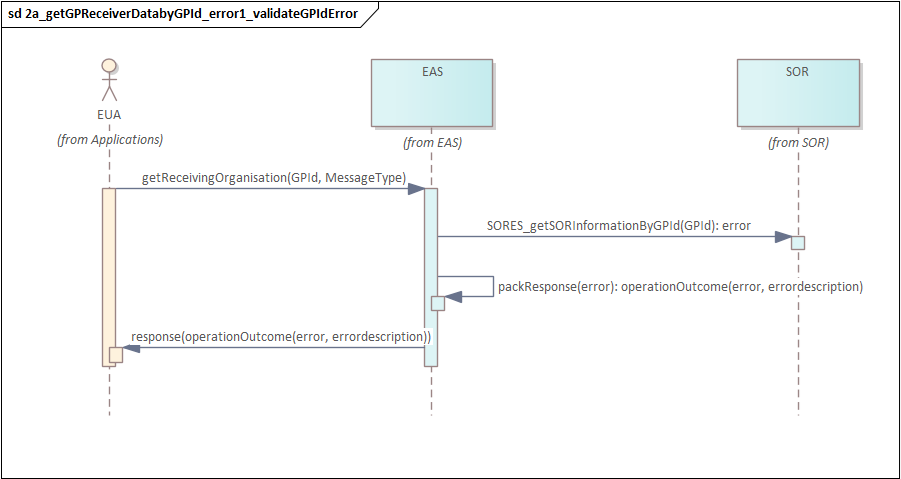Screen dimensions: 901x479
Task: Select the diagram frame title sd 2a_getGPReceiverDatabyGPId
Action: tap(184, 14)
